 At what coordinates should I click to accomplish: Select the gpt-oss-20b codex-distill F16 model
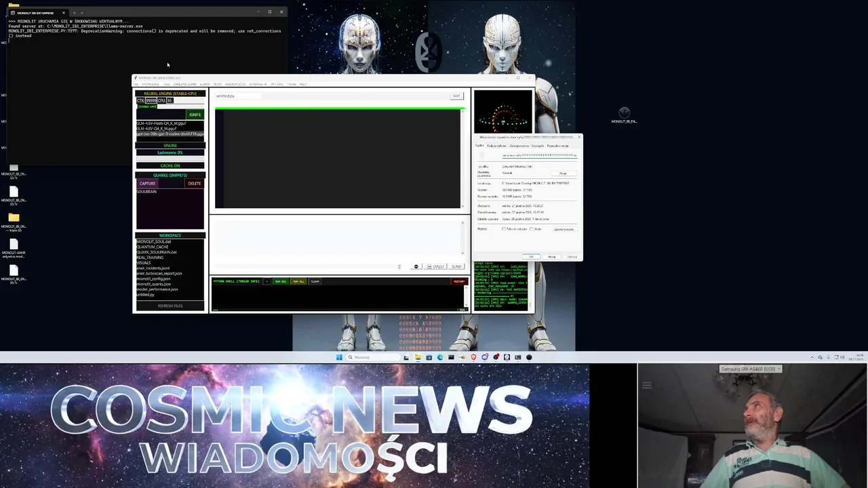[x=170, y=134]
